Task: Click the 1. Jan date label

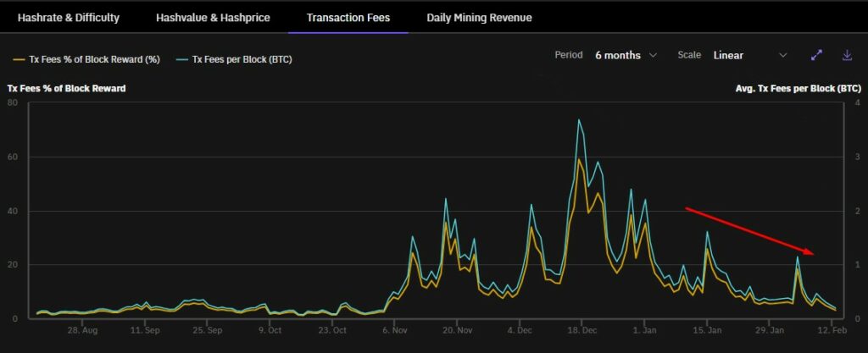Action: coord(644,330)
